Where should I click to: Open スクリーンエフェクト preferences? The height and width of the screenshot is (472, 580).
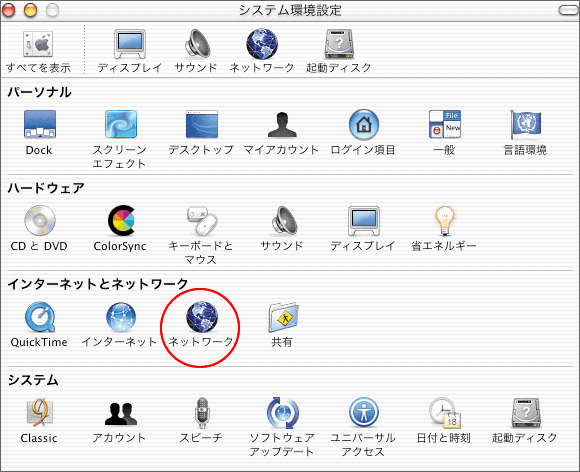[121, 124]
